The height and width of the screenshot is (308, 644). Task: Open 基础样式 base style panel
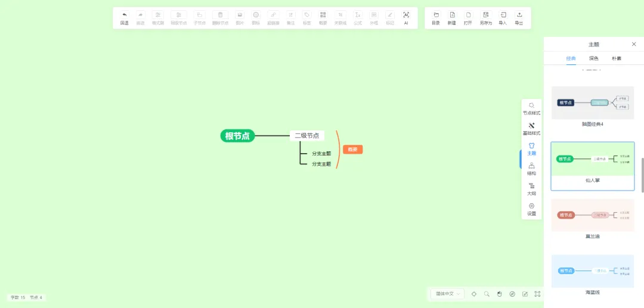[x=531, y=129]
